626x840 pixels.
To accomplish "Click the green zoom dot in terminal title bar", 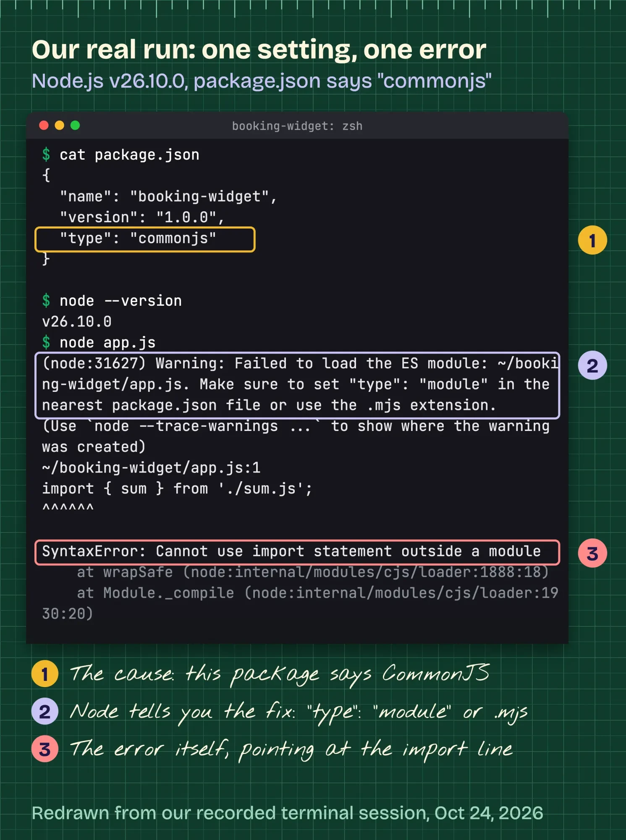I will pyautogui.click(x=75, y=126).
